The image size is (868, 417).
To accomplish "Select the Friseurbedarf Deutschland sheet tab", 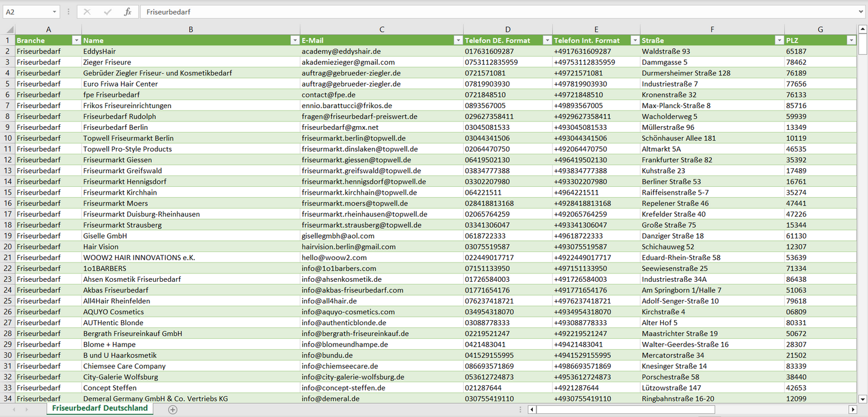I will pos(100,408).
